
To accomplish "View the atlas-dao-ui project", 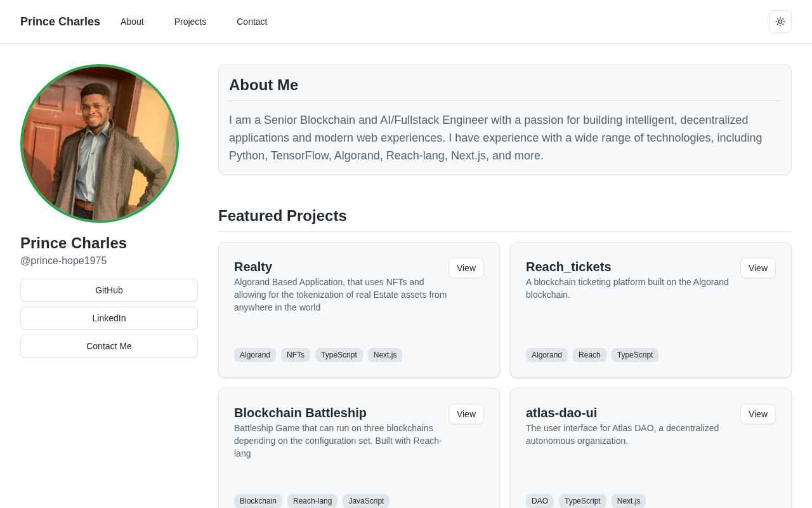I will point(757,414).
